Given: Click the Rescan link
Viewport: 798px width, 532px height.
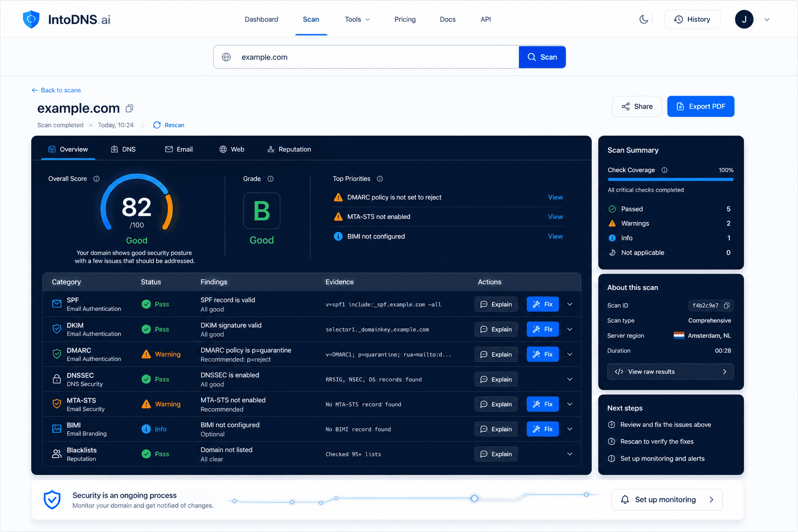Looking at the screenshot, I should coord(169,125).
